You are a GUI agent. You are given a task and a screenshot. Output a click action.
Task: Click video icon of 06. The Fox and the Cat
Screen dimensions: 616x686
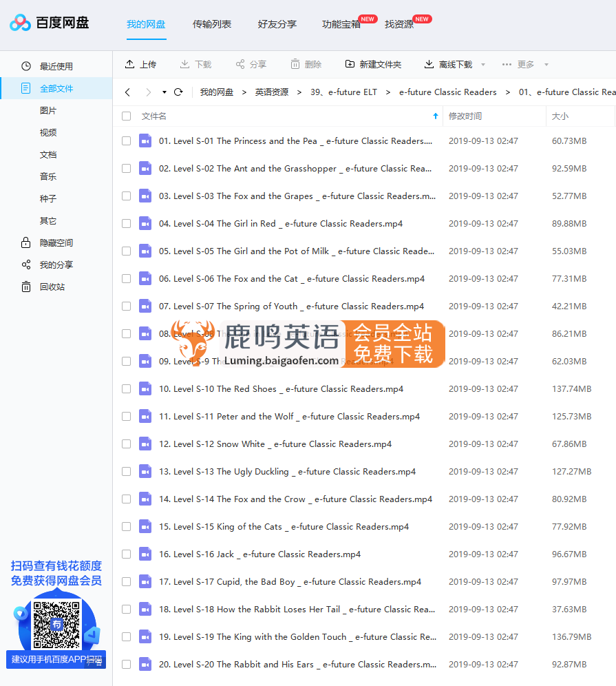click(145, 279)
